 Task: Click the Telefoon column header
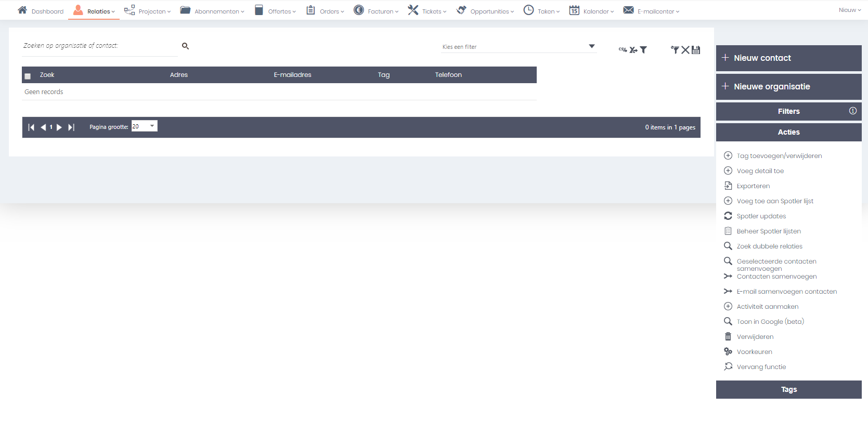(x=448, y=75)
